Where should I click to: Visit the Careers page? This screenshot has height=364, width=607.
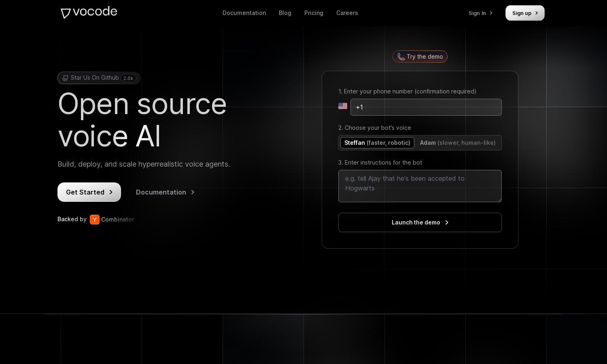[347, 13]
